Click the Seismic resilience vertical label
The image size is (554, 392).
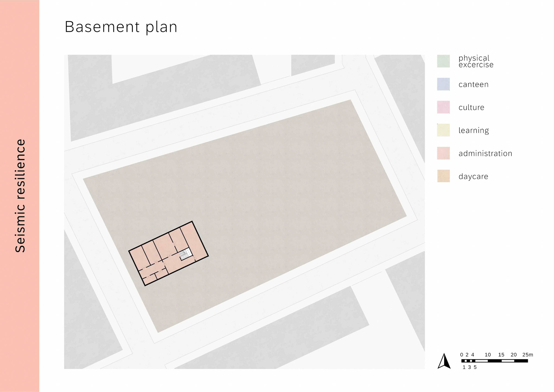(x=20, y=196)
